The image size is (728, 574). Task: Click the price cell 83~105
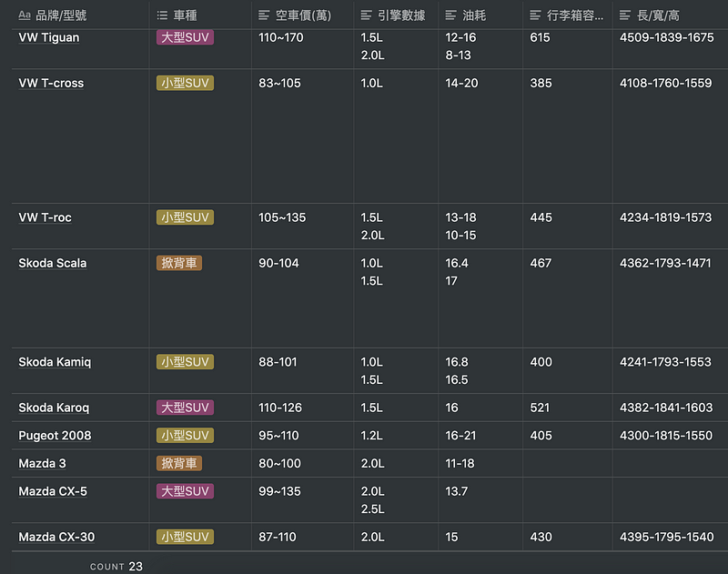click(x=303, y=136)
